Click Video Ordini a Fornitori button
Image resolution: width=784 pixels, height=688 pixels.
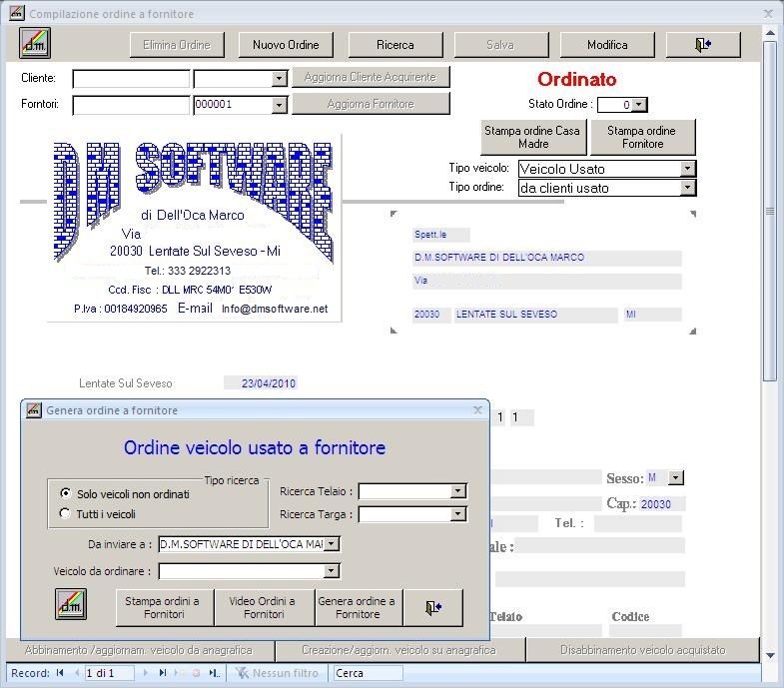[x=264, y=607]
